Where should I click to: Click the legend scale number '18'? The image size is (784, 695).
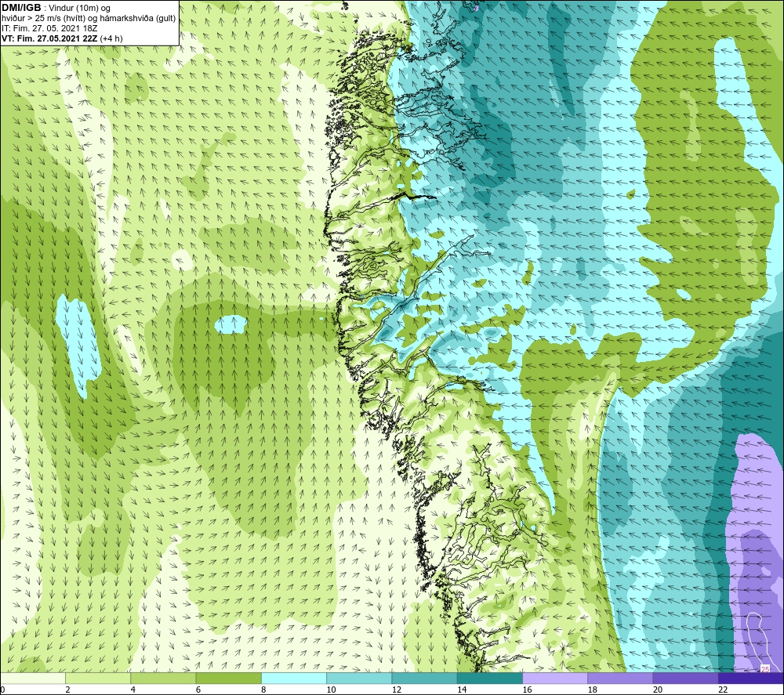[593, 690]
